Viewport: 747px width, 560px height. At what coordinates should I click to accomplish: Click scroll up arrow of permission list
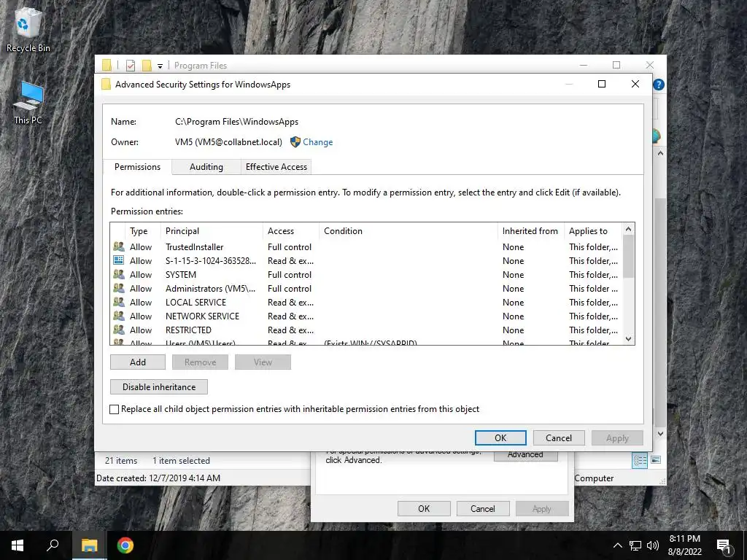point(628,229)
